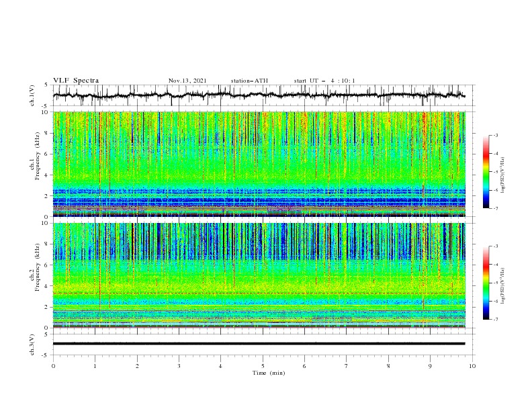
Task: Click the "-5" tick on ch.1 color bar
Action: click(495, 172)
